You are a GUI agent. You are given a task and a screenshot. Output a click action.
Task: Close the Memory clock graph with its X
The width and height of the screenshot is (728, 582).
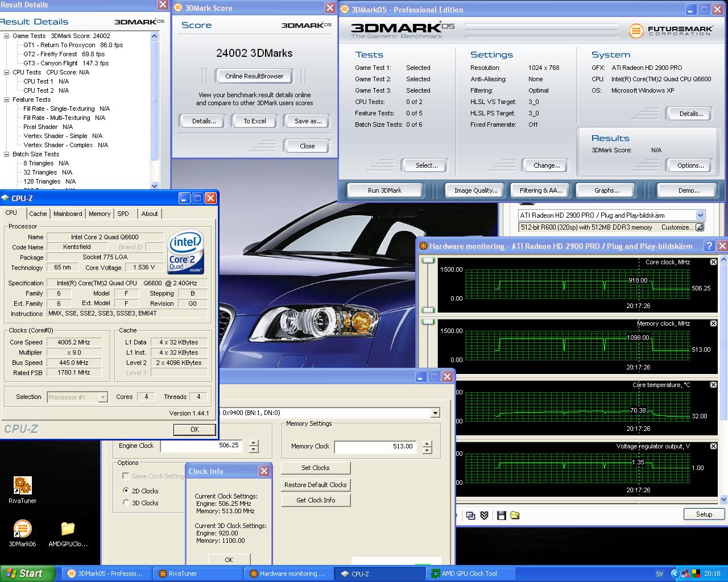coord(713,323)
